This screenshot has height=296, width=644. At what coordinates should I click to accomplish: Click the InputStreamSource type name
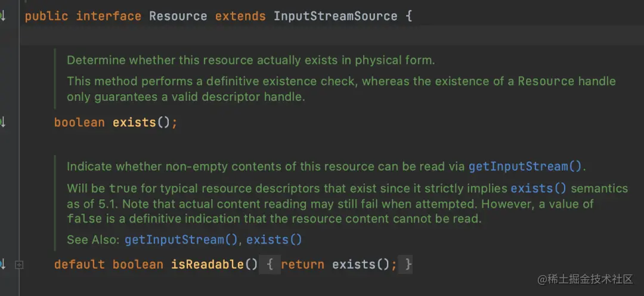[x=336, y=17]
